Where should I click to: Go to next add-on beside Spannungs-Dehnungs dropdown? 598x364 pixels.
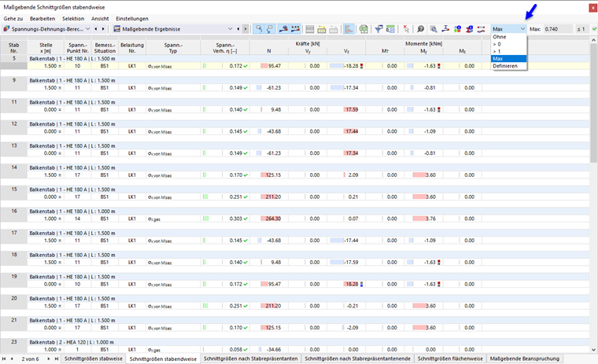coord(103,29)
